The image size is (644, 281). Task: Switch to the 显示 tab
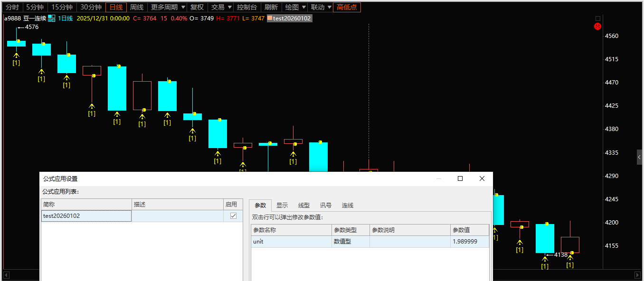tap(282, 206)
